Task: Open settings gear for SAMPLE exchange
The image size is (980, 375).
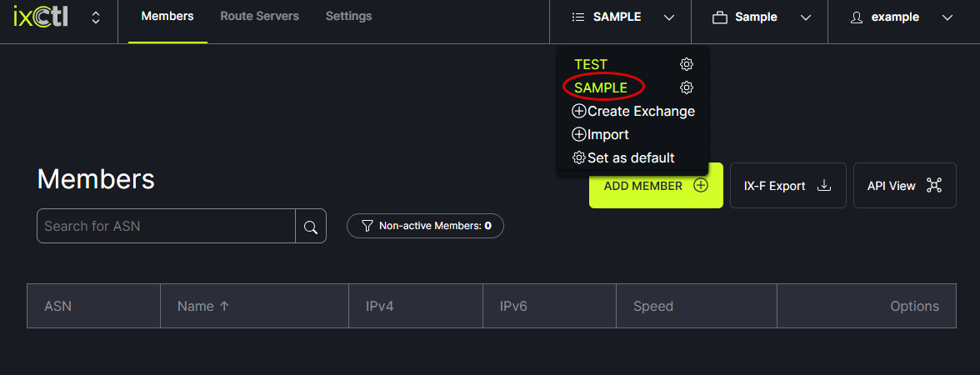Action: pyautogui.click(x=687, y=87)
